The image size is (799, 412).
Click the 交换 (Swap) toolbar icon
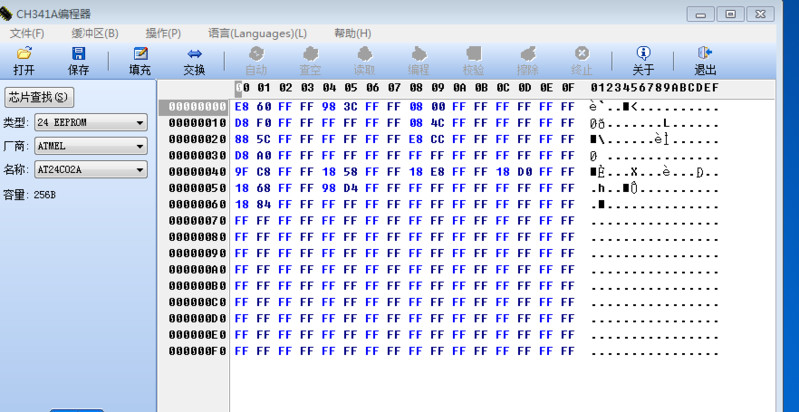194,60
